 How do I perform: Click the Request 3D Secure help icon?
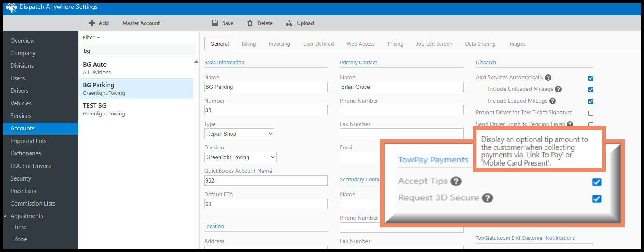point(488,198)
